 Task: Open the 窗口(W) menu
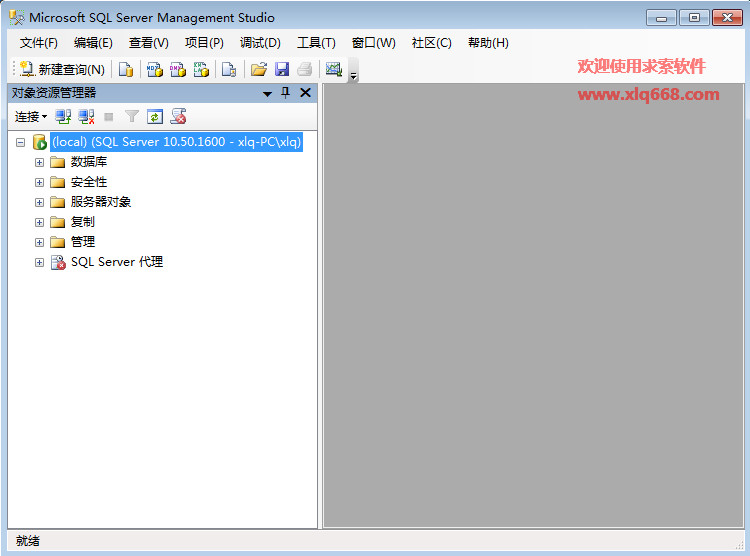click(x=374, y=43)
